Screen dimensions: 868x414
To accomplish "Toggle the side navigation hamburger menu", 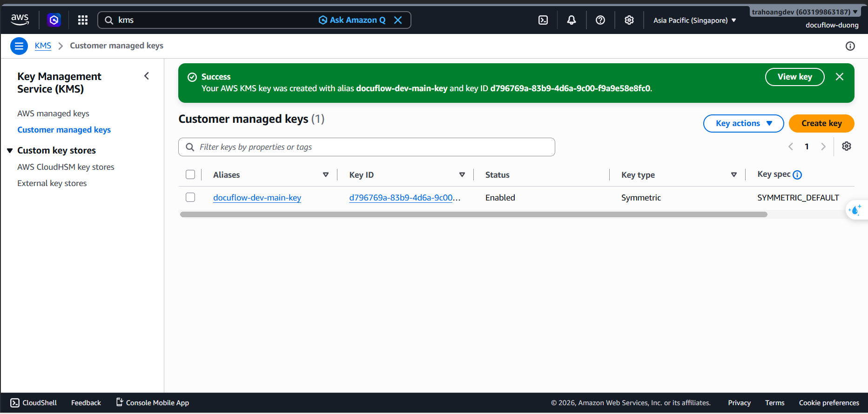I will 19,46.
